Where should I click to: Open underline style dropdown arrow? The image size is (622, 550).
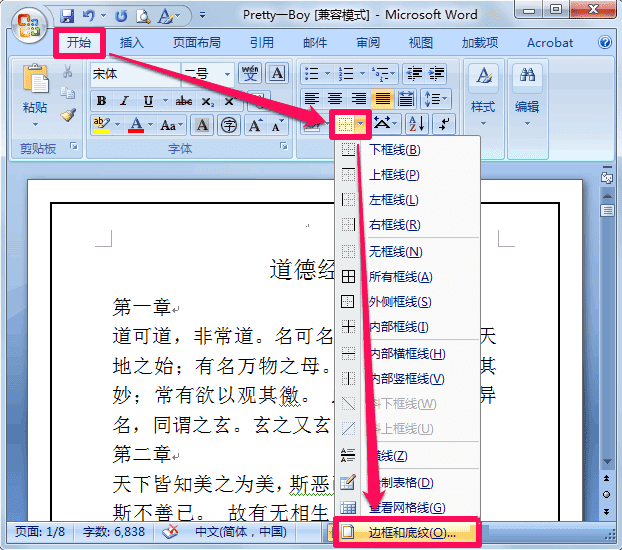pyautogui.click(x=165, y=101)
